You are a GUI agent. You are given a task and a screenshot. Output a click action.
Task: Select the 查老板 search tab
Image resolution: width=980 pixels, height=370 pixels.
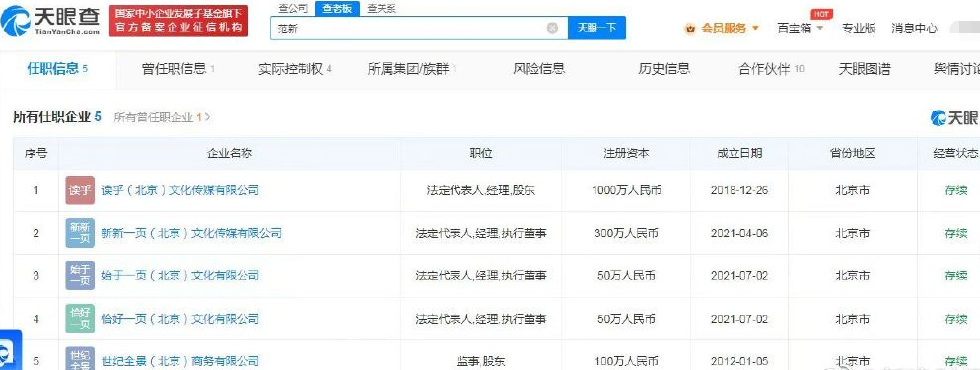pos(337,9)
